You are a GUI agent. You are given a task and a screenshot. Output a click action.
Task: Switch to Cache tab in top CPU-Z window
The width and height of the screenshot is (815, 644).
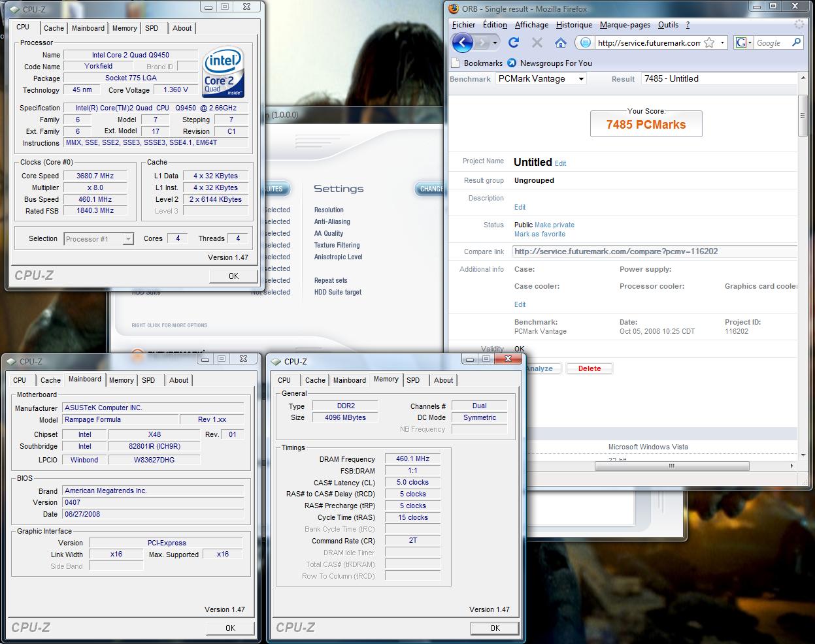[54, 28]
